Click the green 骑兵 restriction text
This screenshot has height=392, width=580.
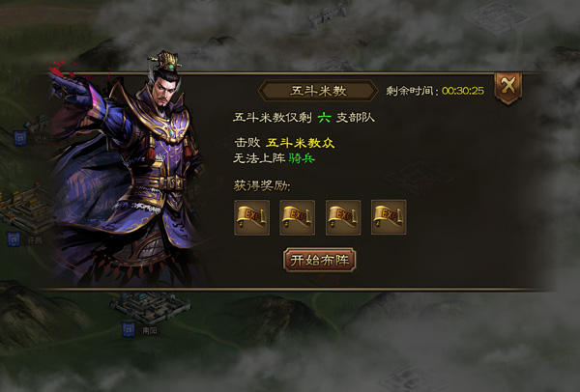(302, 158)
